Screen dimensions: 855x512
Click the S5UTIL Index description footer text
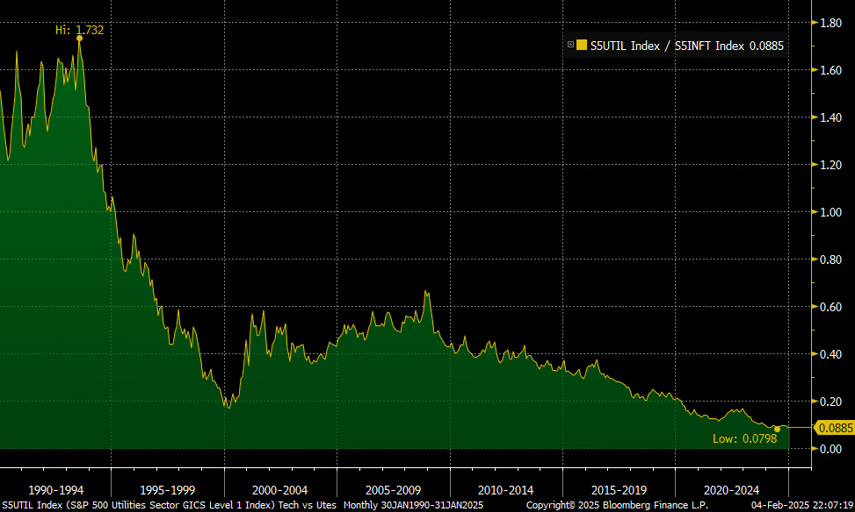click(169, 505)
